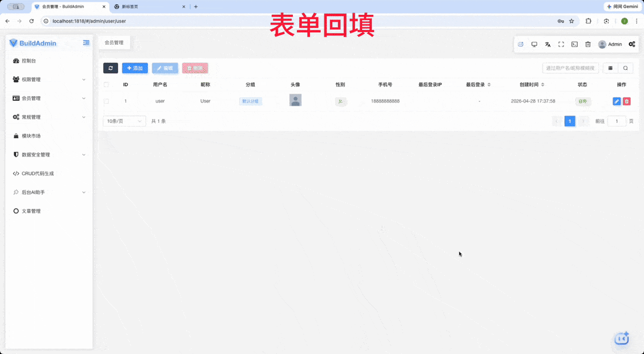Open a new browser tab with plus

pyautogui.click(x=196, y=7)
